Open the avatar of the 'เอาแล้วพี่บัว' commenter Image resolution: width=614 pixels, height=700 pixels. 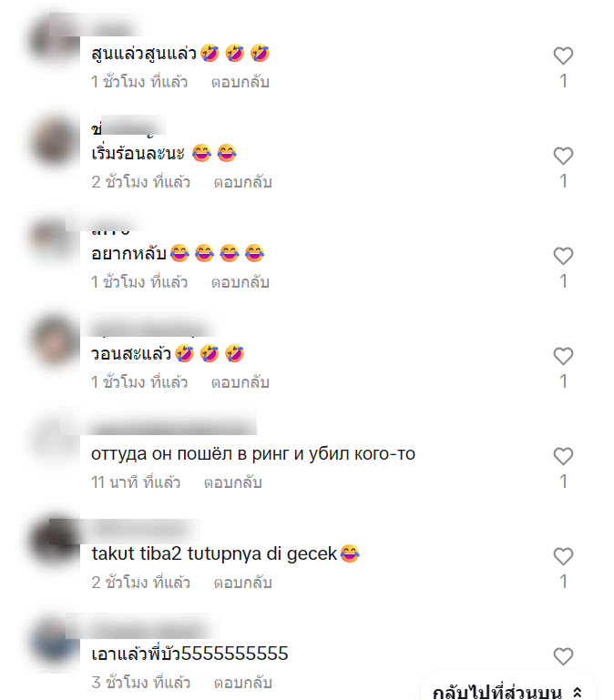54,642
